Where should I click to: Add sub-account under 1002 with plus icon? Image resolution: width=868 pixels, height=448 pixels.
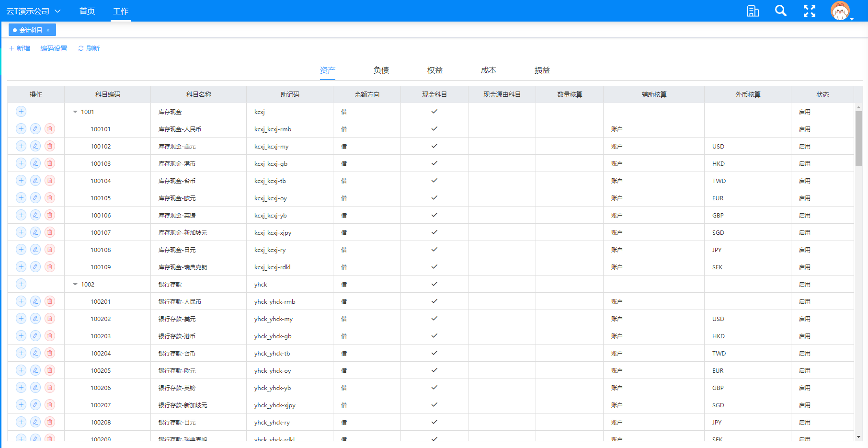coord(21,284)
